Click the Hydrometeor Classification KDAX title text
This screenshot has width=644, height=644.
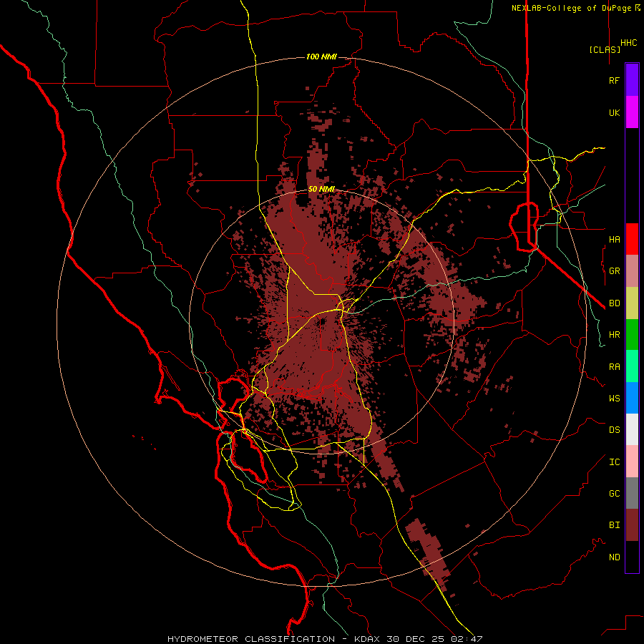pos(325,639)
